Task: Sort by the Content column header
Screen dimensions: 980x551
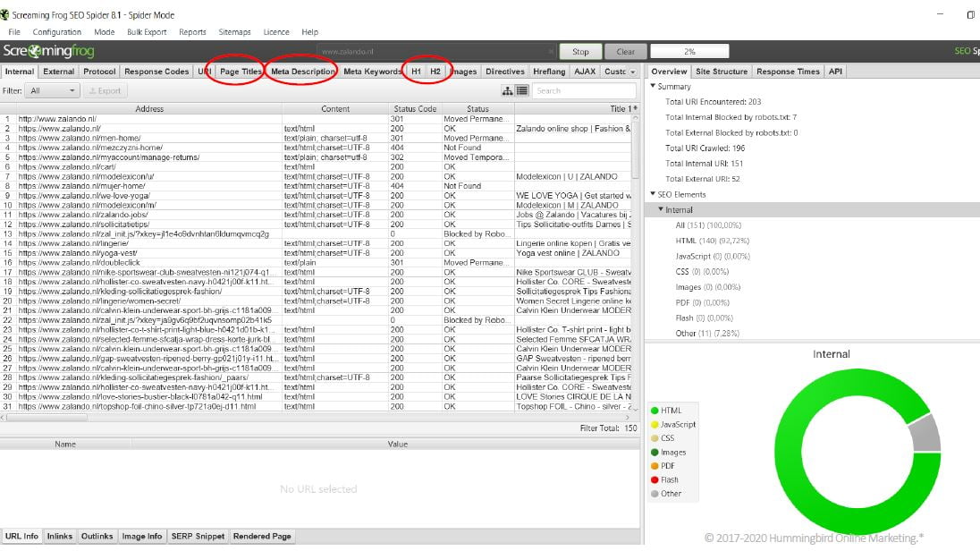Action: point(335,108)
